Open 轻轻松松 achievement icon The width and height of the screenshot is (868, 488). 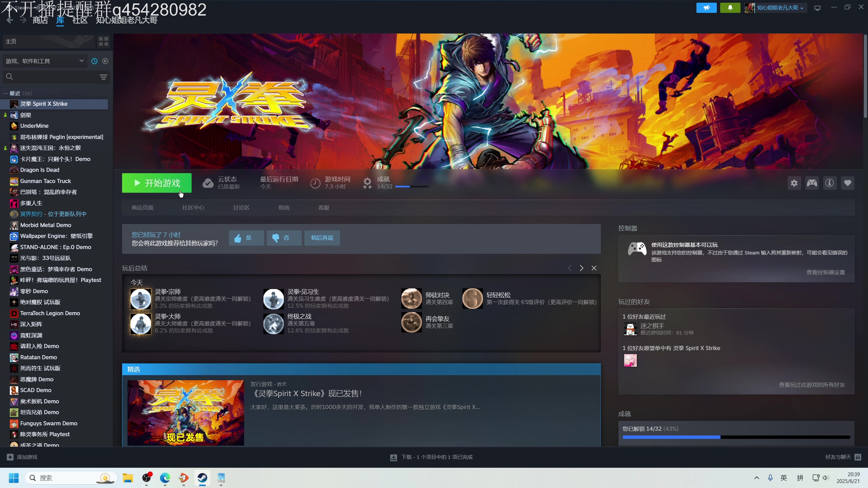[x=472, y=299]
